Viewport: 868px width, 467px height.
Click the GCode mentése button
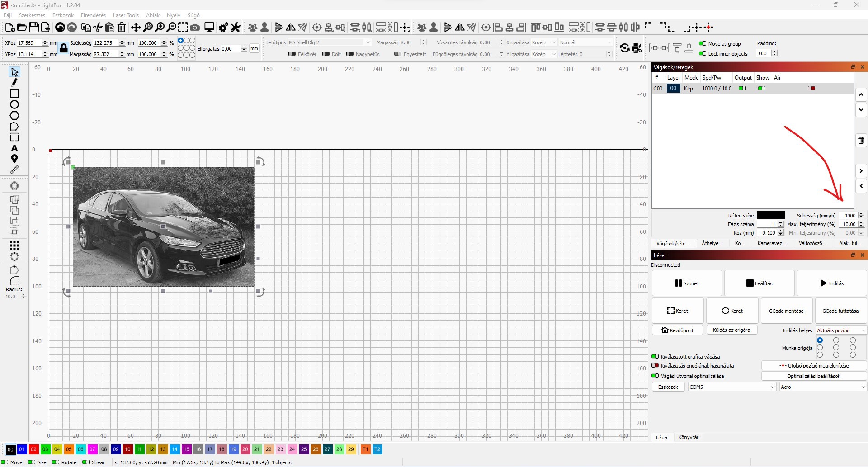click(x=787, y=311)
